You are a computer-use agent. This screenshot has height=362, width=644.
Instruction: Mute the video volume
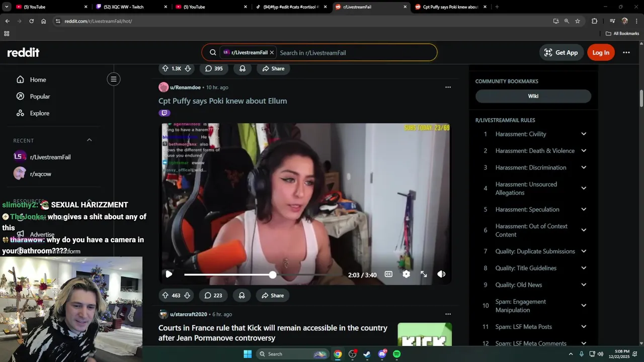[x=441, y=274]
